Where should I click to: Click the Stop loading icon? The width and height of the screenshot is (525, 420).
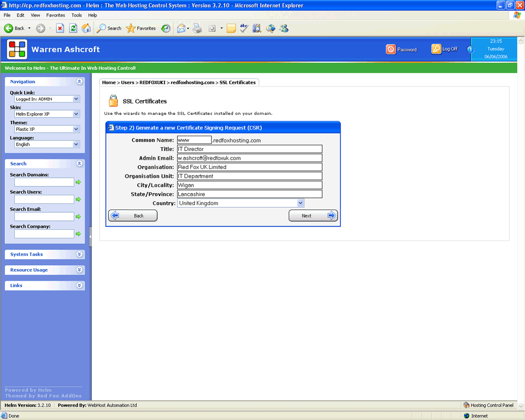coord(60,28)
